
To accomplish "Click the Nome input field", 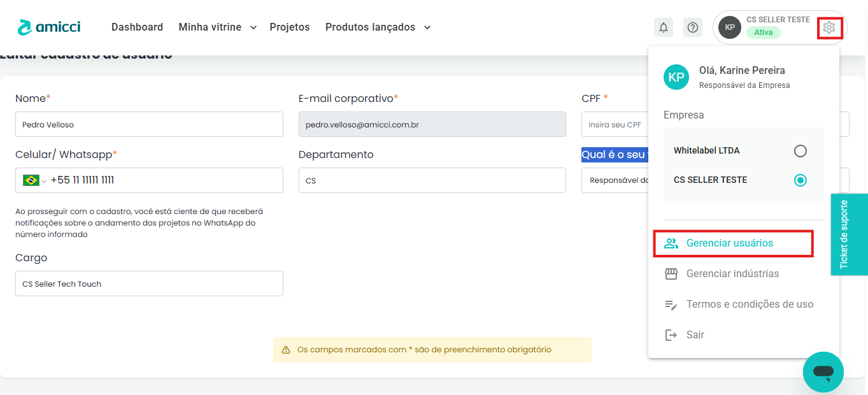I will pyautogui.click(x=149, y=124).
